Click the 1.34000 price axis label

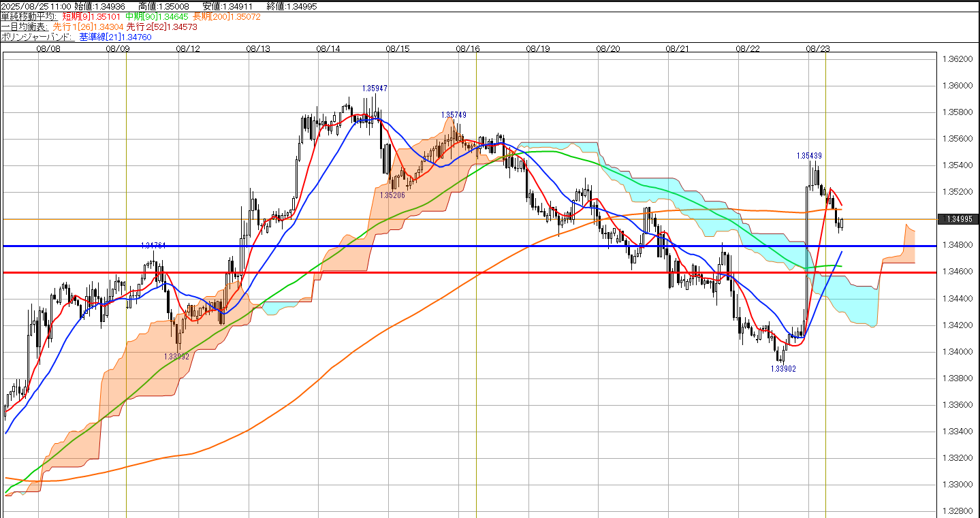tap(957, 351)
